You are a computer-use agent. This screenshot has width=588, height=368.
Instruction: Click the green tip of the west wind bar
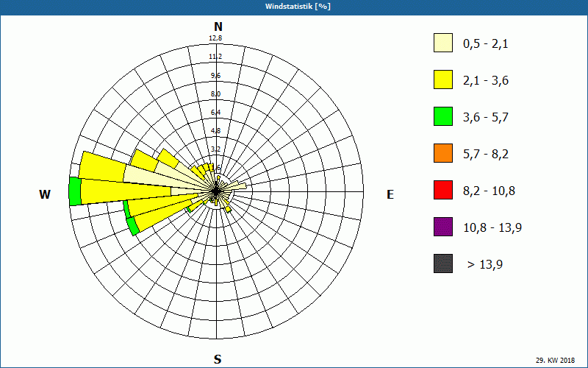coord(75,191)
